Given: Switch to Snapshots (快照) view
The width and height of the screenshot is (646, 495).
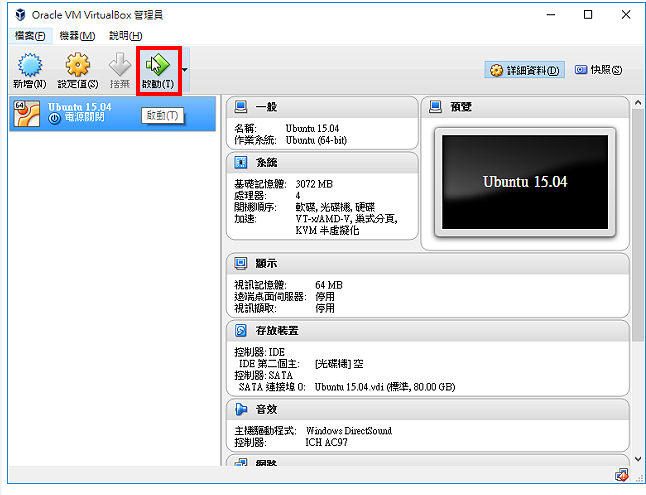Looking at the screenshot, I should tap(599, 70).
